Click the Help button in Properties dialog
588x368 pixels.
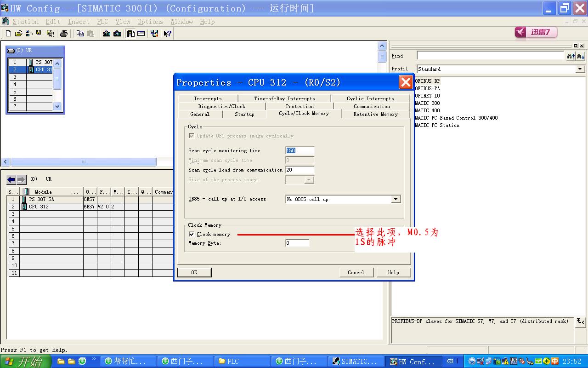click(x=393, y=272)
